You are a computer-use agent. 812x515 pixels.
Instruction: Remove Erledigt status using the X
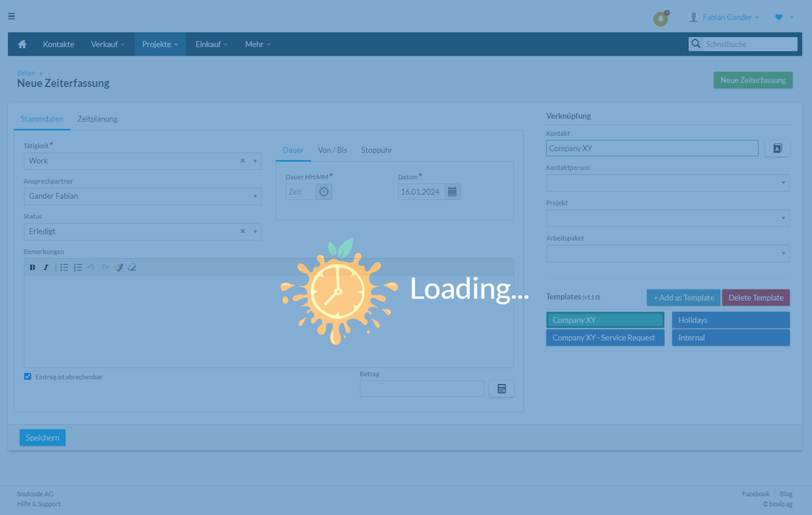click(x=242, y=231)
